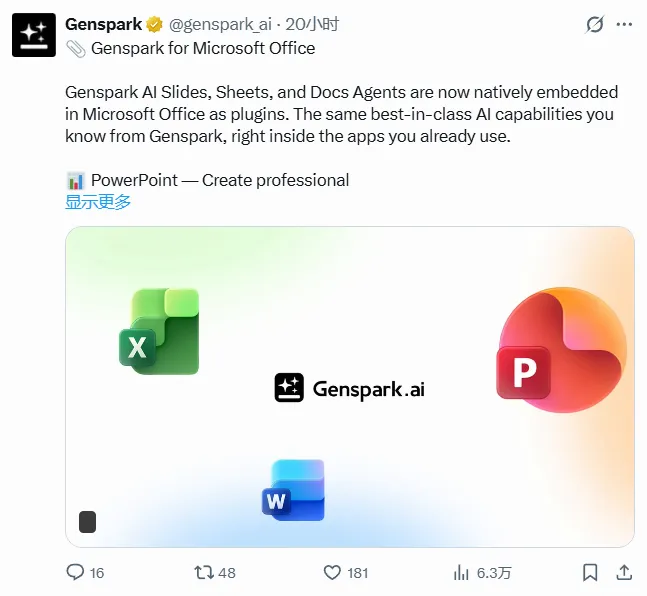Click the dark badge on image corner
The height and width of the screenshot is (596, 647).
click(x=87, y=522)
